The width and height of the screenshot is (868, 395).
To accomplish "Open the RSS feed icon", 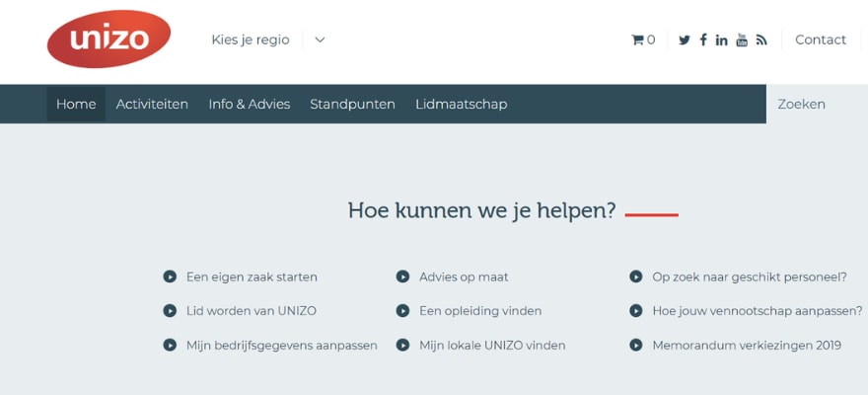I will 761,40.
